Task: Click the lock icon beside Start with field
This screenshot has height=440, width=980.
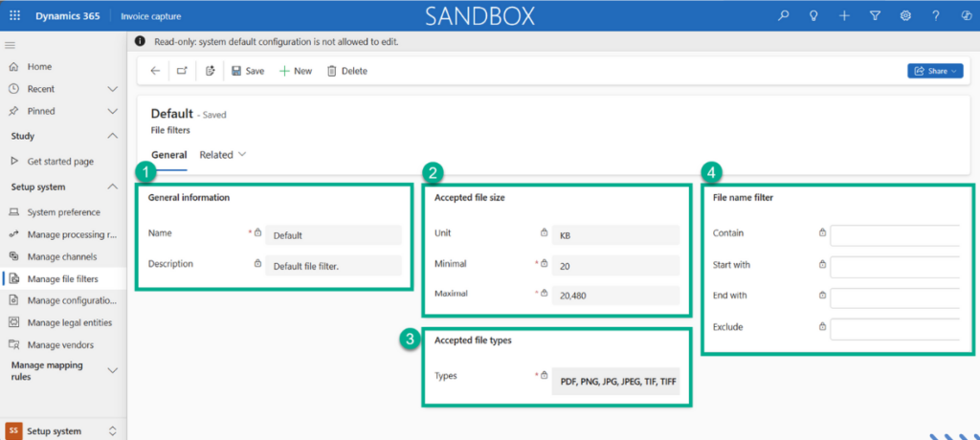Action: tap(822, 264)
